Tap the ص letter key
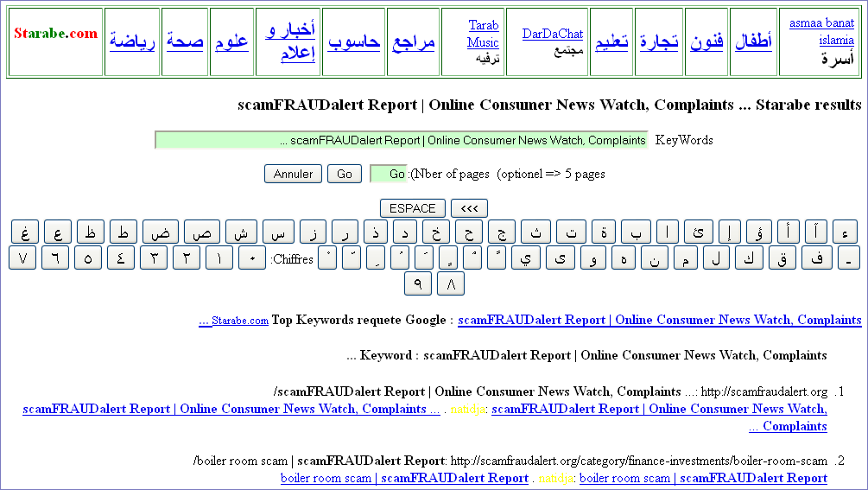Screen dimensions: 868x490 coord(202,232)
